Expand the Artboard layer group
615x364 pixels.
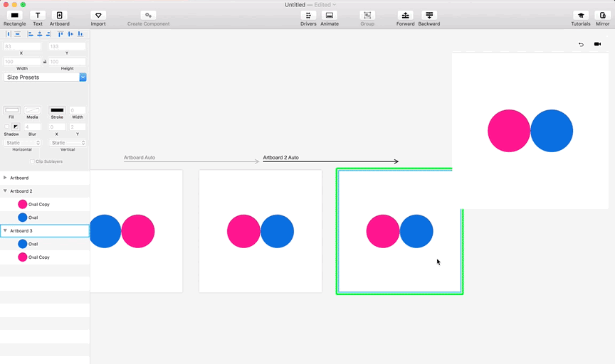(5, 178)
